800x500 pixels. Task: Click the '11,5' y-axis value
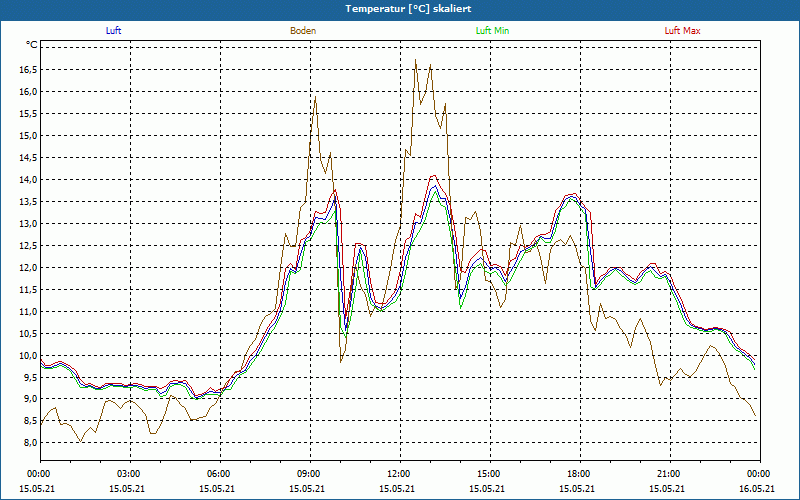pos(28,289)
